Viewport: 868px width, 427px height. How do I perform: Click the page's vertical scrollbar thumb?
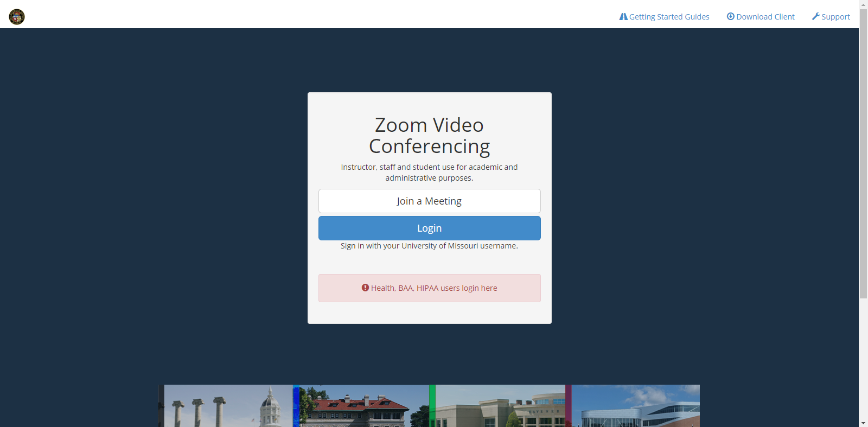[x=863, y=154]
